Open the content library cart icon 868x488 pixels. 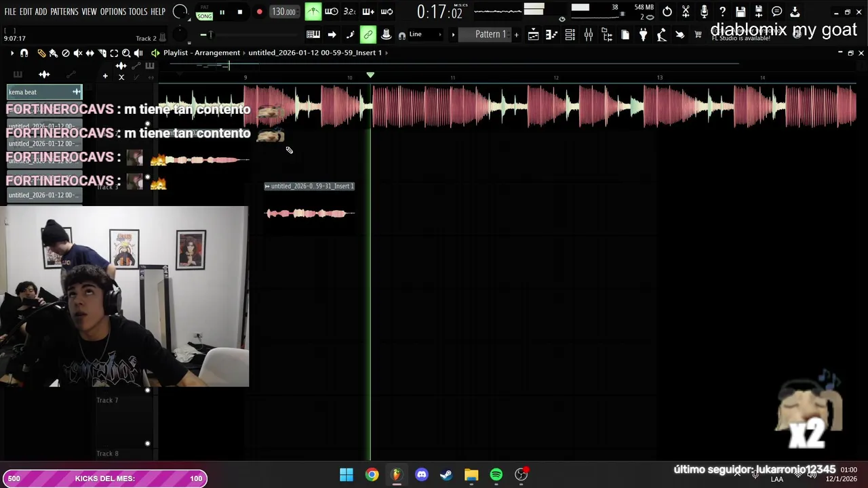pyautogui.click(x=698, y=35)
